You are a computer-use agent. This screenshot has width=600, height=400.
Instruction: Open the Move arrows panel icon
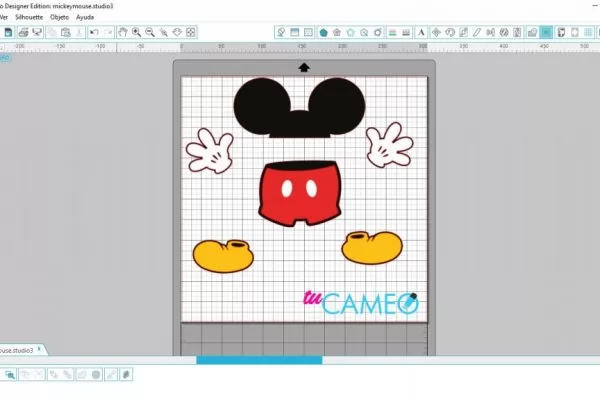tap(436, 33)
